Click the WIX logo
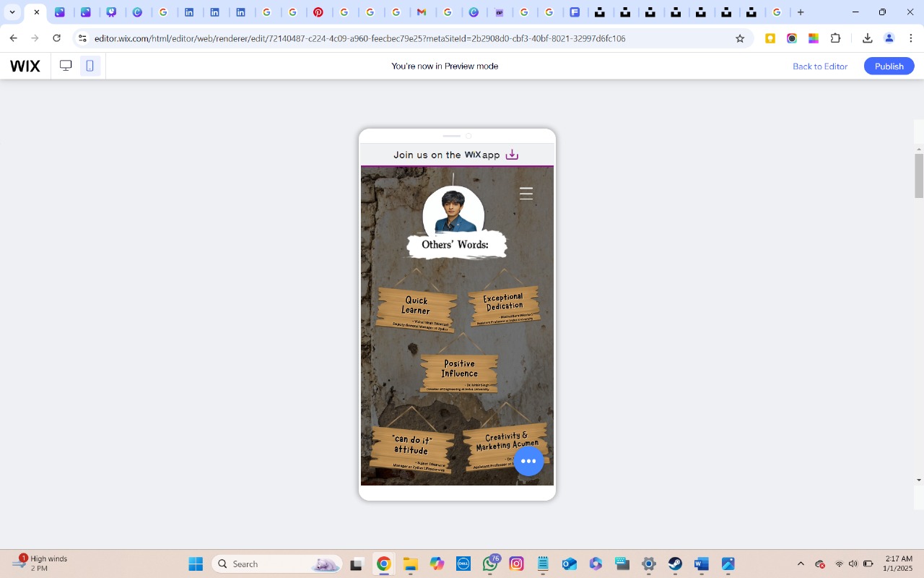This screenshot has width=924, height=578. (x=25, y=66)
